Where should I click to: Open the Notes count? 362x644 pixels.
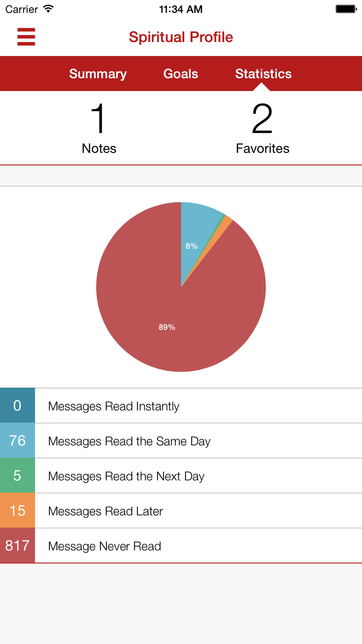pyautogui.click(x=99, y=129)
